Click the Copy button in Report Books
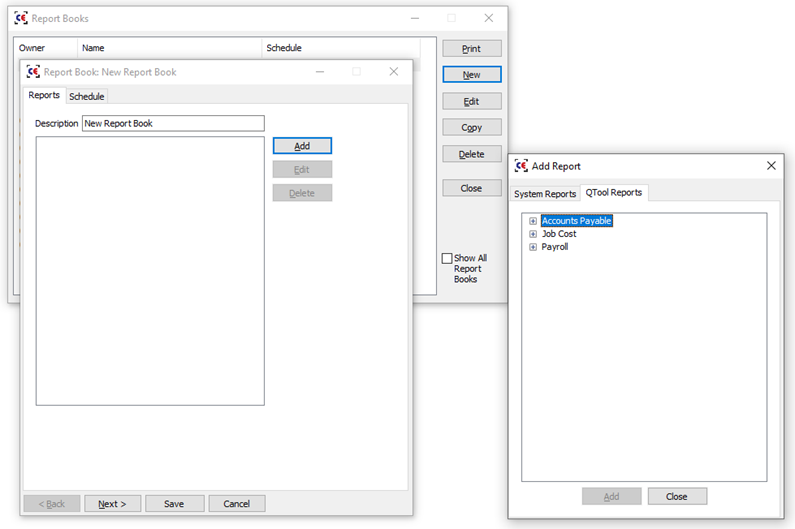This screenshot has width=795, height=529. [x=471, y=128]
